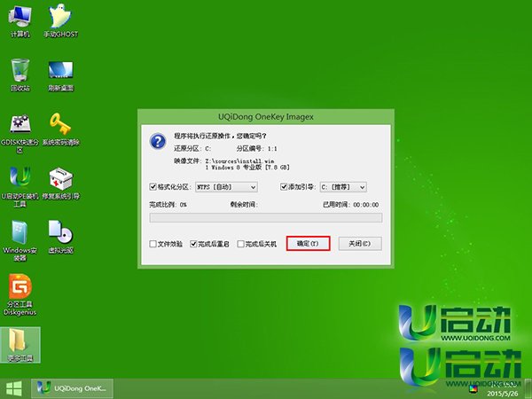Viewport: 532px width, 399px height.
Task: Click the 确定(Y) confirm button
Action: [x=308, y=243]
